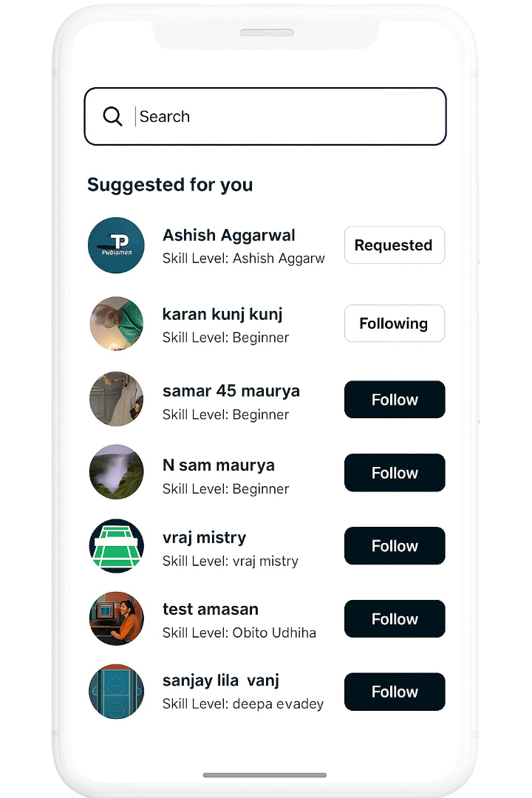Open test amasan's profile photo
This screenshot has height=798, width=532.
[116, 618]
